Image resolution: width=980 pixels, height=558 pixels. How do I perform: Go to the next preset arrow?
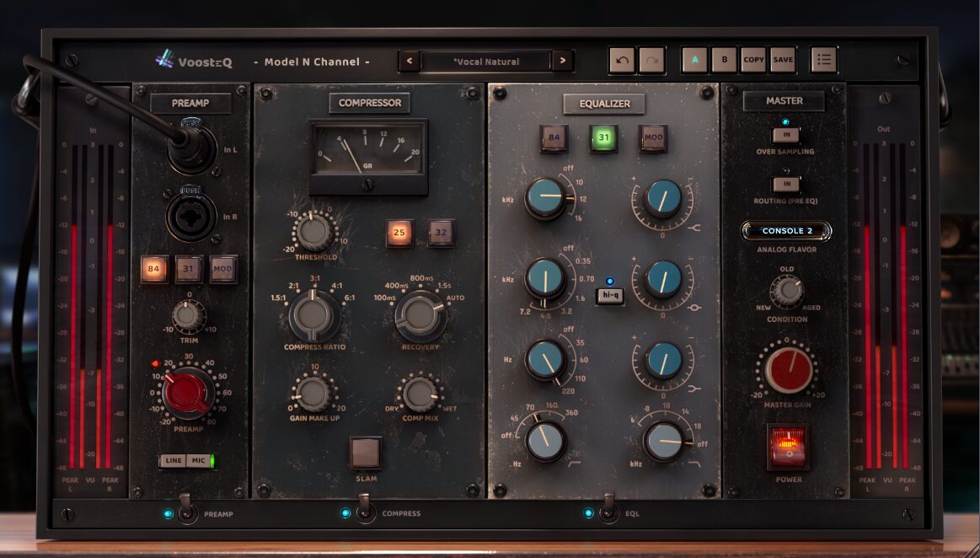coord(562,61)
